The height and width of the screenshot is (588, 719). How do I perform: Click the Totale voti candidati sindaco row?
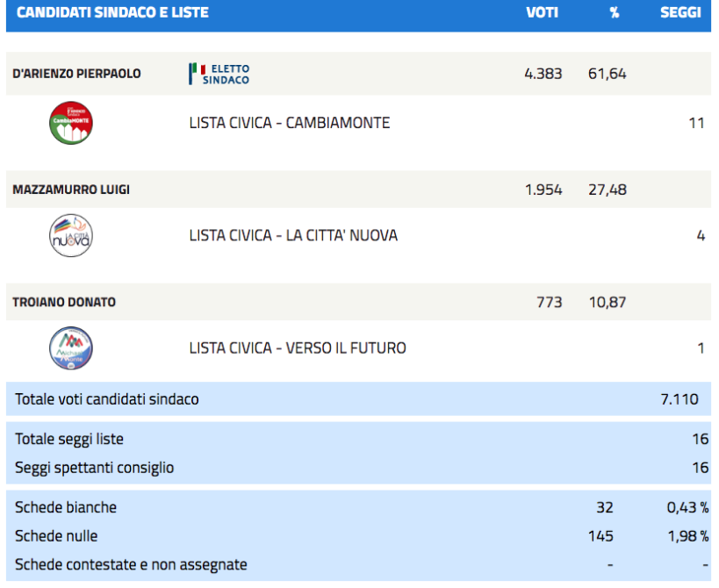coord(358,399)
